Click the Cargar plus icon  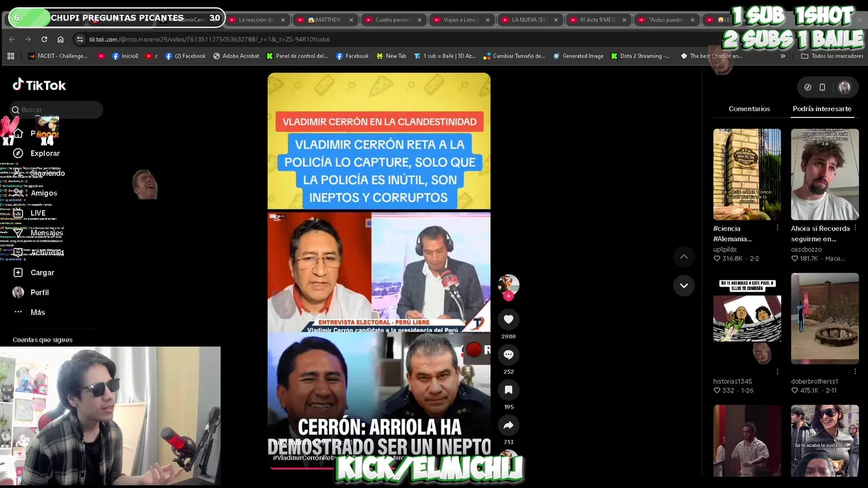(x=18, y=272)
